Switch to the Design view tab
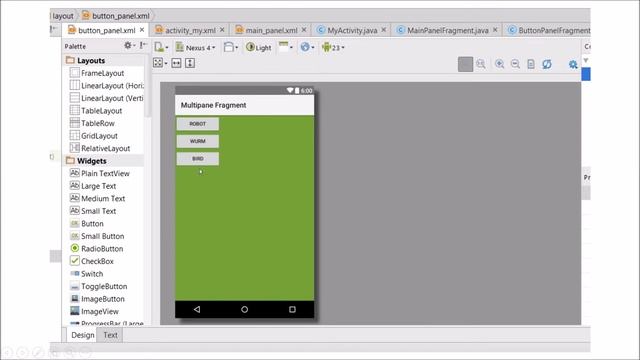Viewport: 640px width, 360px height. pos(82,335)
